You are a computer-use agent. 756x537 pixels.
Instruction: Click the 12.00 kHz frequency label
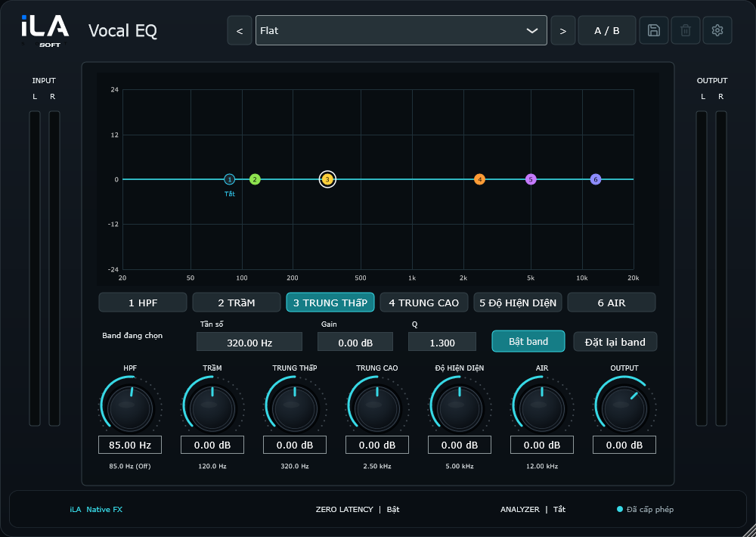(542, 466)
